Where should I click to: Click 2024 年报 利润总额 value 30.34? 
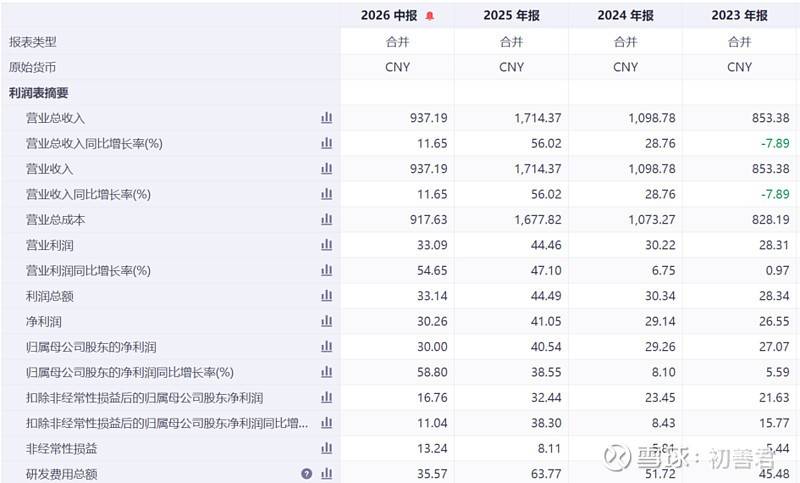pyautogui.click(x=660, y=296)
